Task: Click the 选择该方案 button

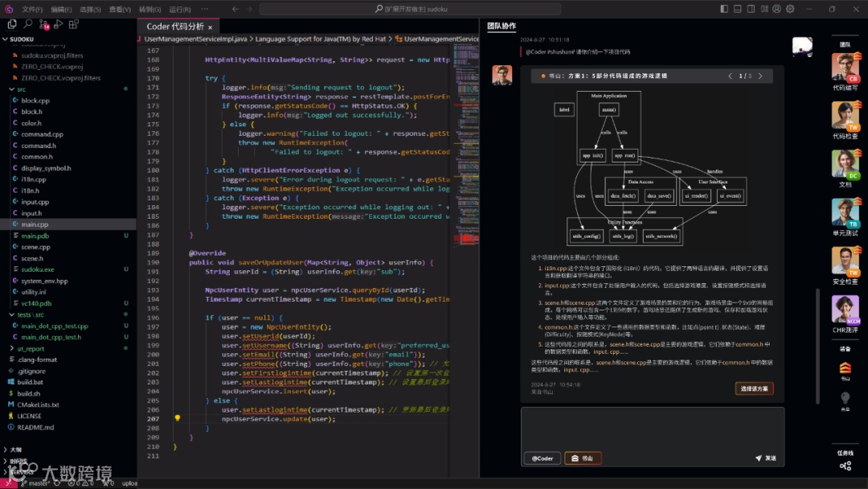Action: tap(754, 388)
